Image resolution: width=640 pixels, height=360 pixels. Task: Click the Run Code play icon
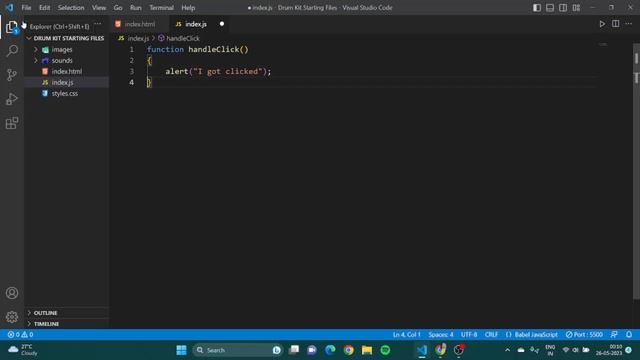[602, 24]
